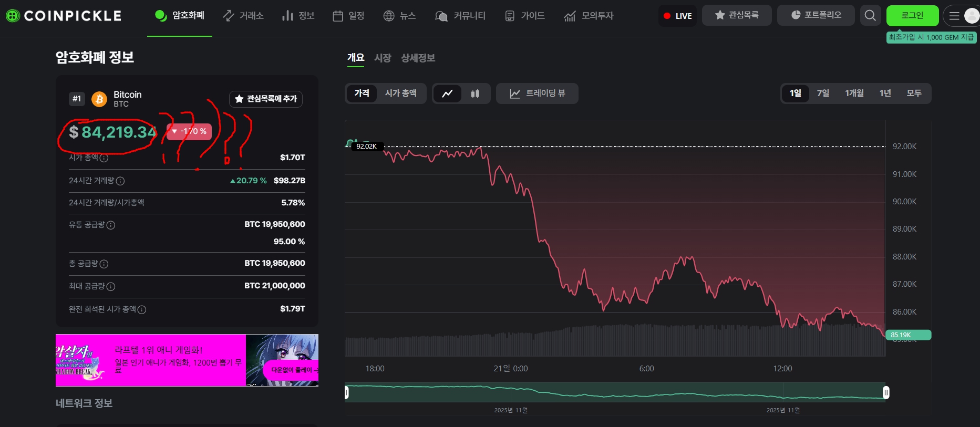Click the Bitcoin coin icon
Screen dimensions: 980x427
pyautogui.click(x=99, y=99)
